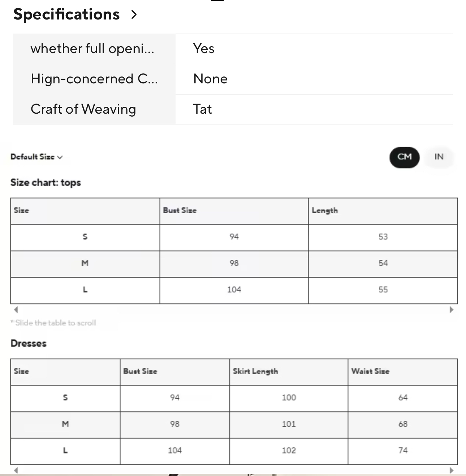Switch size units to CM
The height and width of the screenshot is (476, 466).
click(x=404, y=157)
